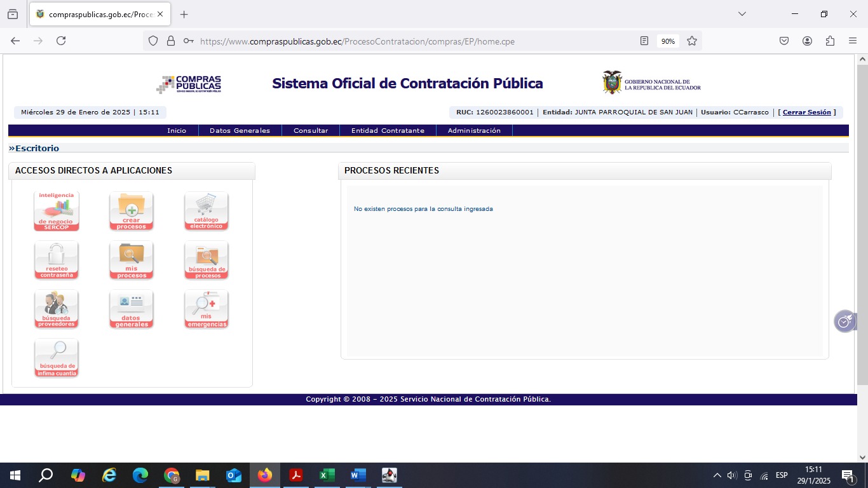This screenshot has height=488, width=868.
Task: Open the 'búsqueda proveedores' icon
Action: [x=57, y=309]
